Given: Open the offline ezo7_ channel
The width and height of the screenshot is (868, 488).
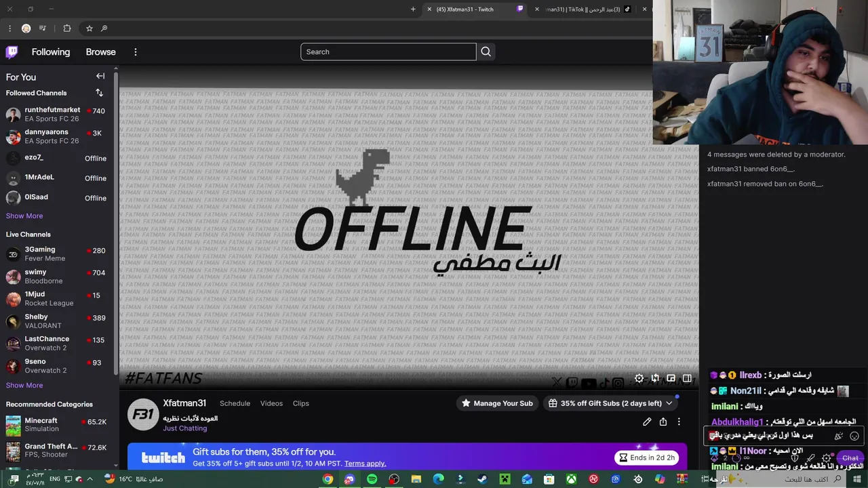Looking at the screenshot, I should point(56,158).
